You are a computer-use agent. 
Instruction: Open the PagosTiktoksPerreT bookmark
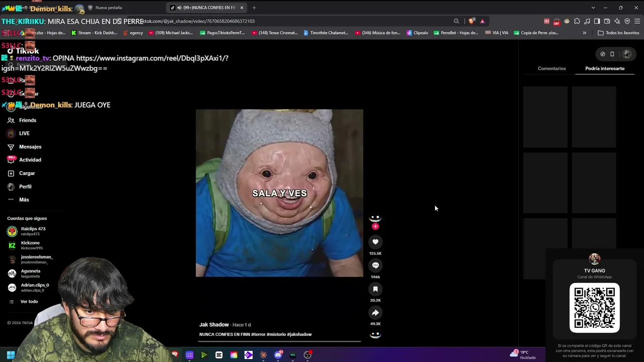(x=222, y=33)
